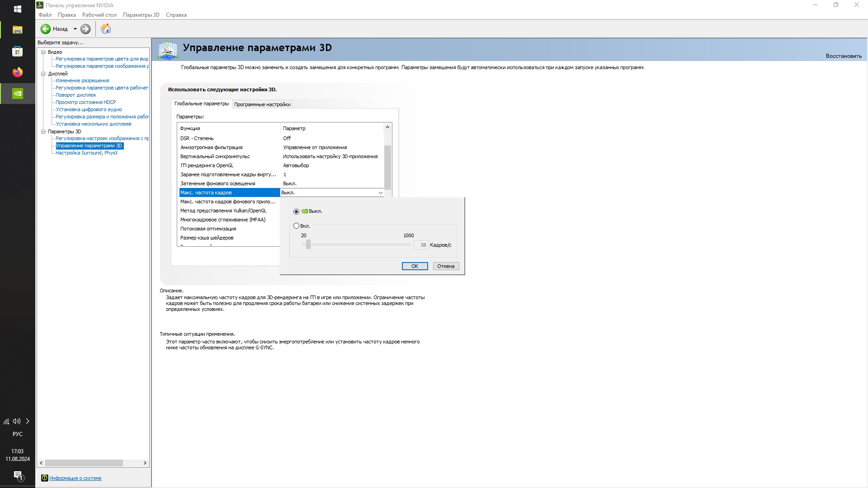
Task: Click the Кадров/с value input field
Action: click(x=421, y=245)
